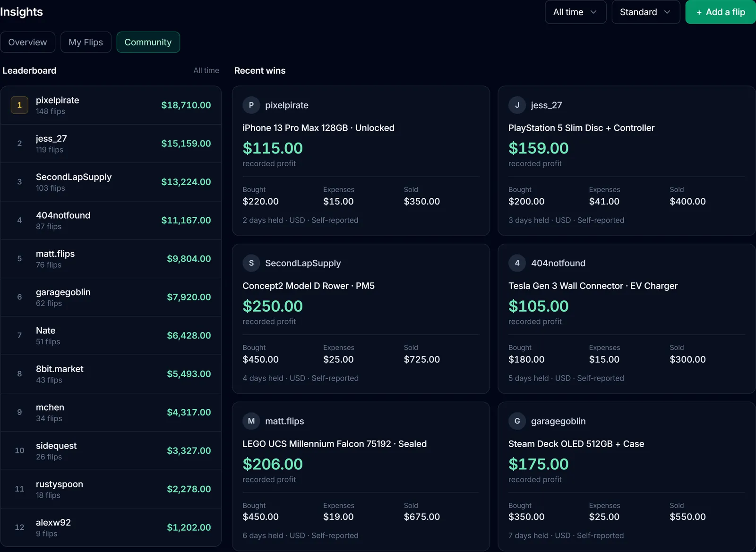The width and height of the screenshot is (756, 552).
Task: Click the $725.00 sold price
Action: (x=422, y=359)
